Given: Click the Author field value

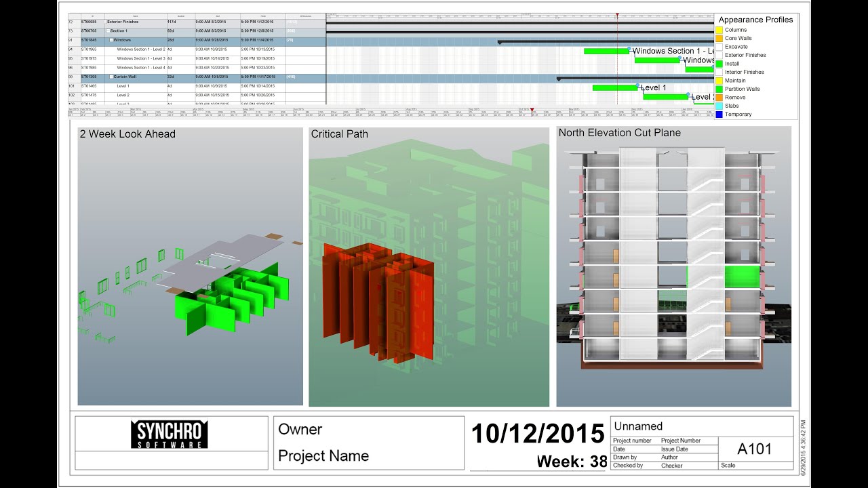Looking at the screenshot, I should [x=669, y=457].
